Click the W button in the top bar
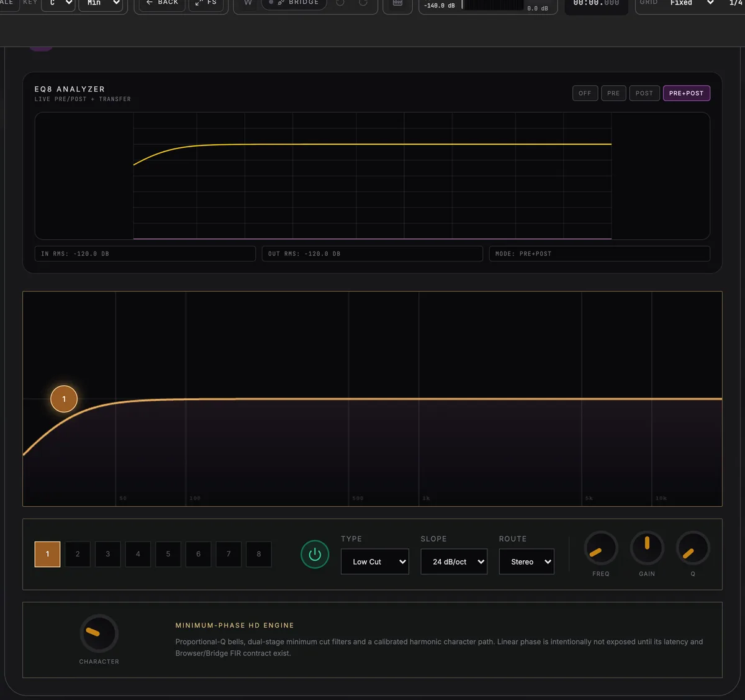 pyautogui.click(x=248, y=3)
